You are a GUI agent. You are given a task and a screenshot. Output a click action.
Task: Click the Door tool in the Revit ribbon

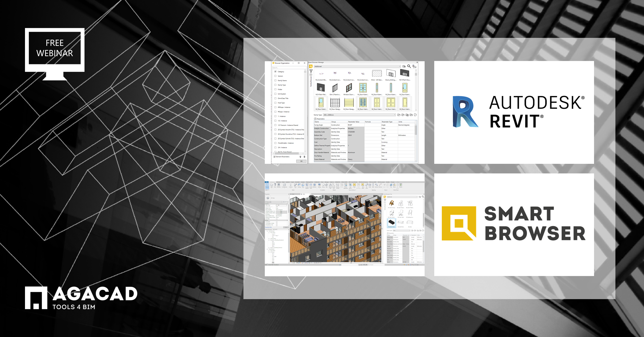(275, 186)
